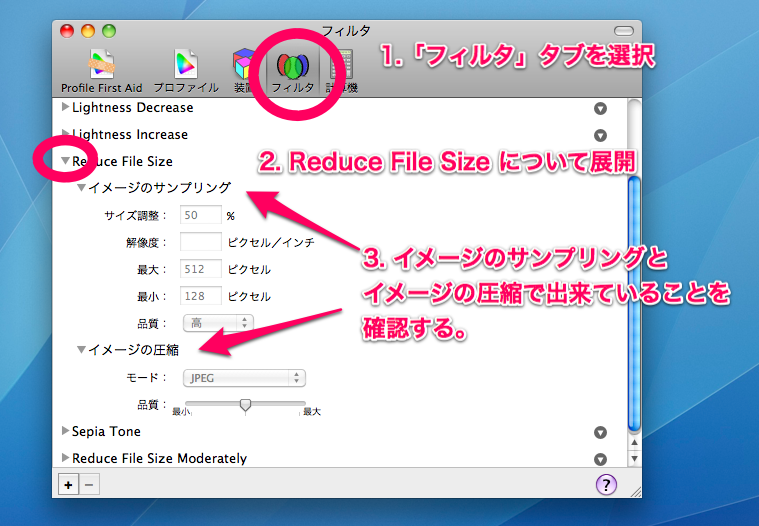Viewport: 759px width, 526px height.
Task: Click the toolbar toggle pill button
Action: click(623, 31)
